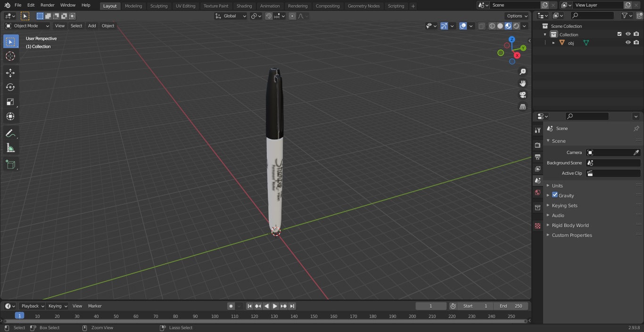
Task: Click the Blender logo menu icon
Action: pyautogui.click(x=7, y=5)
